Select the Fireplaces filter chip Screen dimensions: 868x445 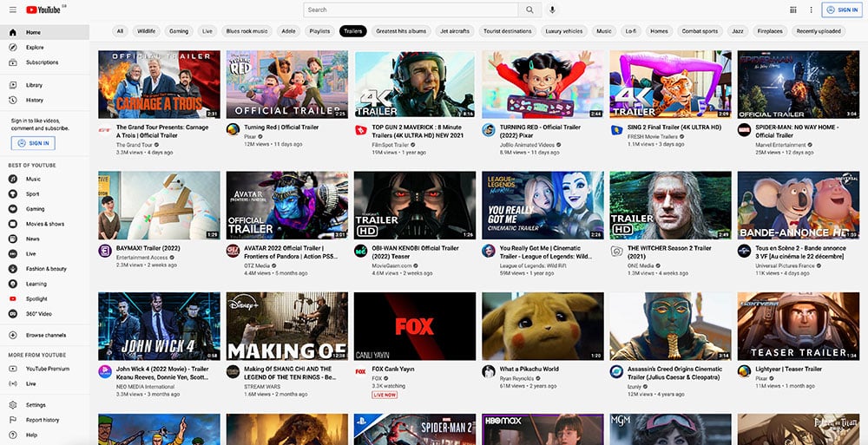(770, 31)
